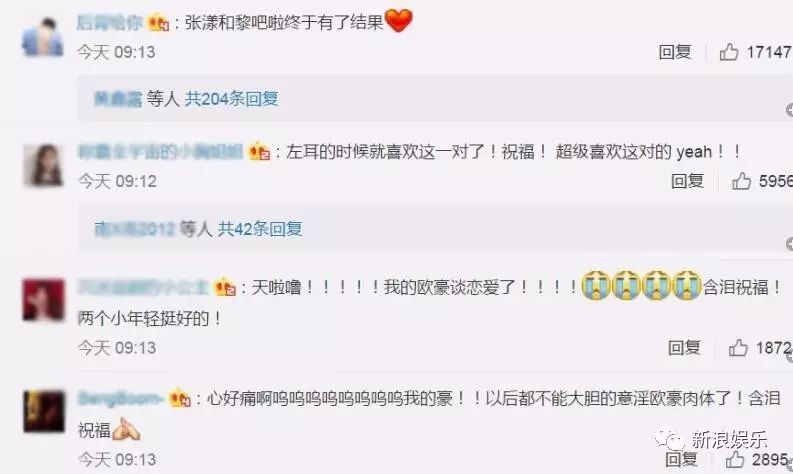Open blurred username in 42 replies box
The width and height of the screenshot is (793, 474).
[135, 229]
